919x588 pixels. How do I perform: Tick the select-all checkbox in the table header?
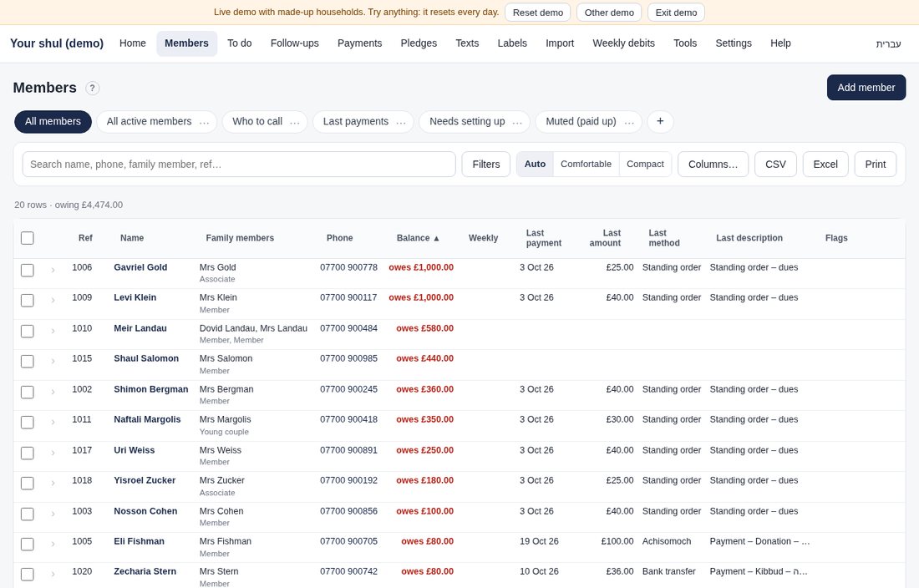click(x=27, y=238)
